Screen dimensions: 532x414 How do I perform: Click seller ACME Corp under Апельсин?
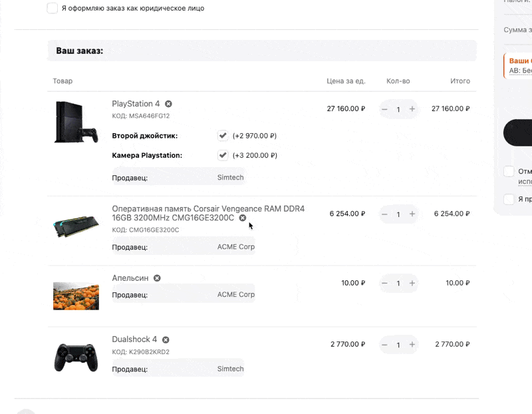point(236,294)
